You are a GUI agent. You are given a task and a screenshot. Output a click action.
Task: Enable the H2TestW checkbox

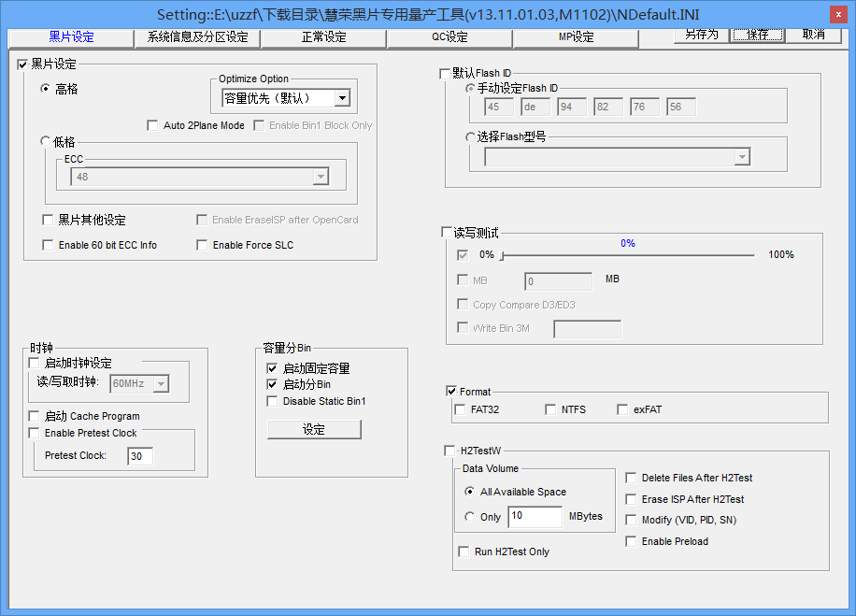[x=449, y=451]
